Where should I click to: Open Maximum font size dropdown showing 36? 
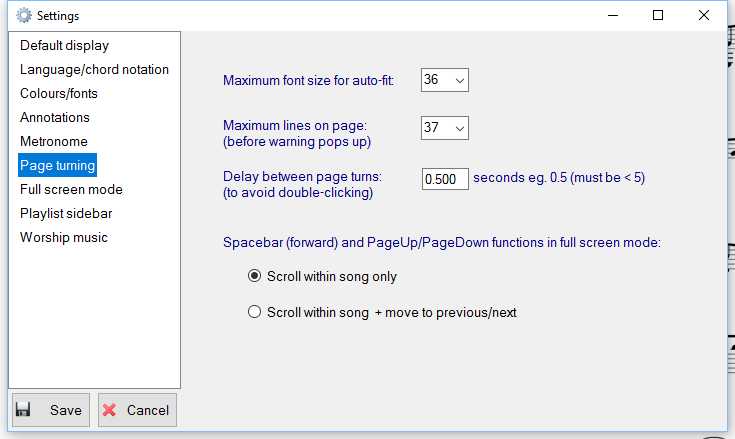point(444,80)
